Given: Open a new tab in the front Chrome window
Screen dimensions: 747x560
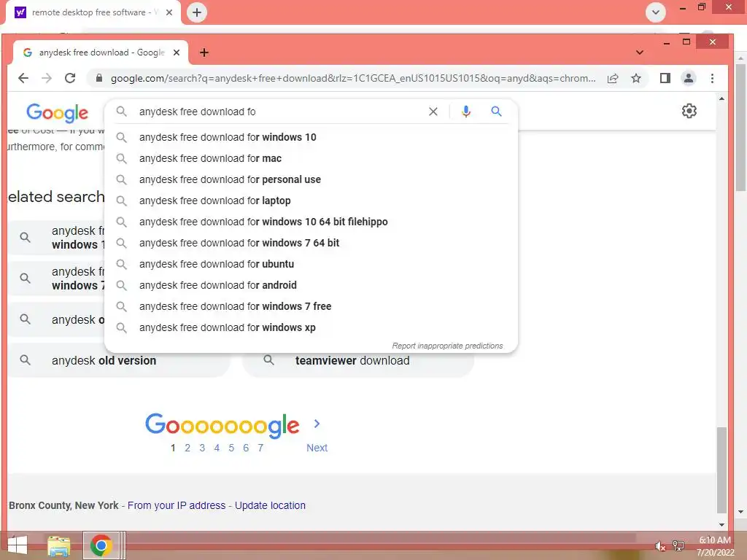Looking at the screenshot, I should [x=204, y=52].
